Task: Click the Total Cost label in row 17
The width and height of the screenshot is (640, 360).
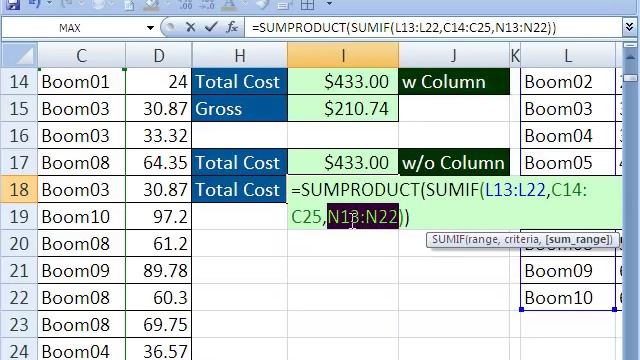Action: tap(240, 162)
